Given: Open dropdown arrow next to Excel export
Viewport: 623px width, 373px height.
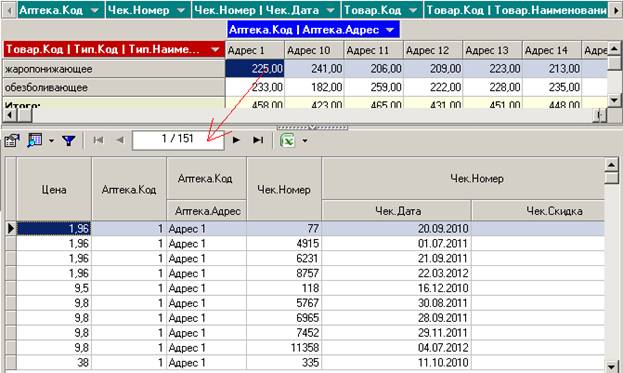Looking at the screenshot, I should (x=305, y=141).
